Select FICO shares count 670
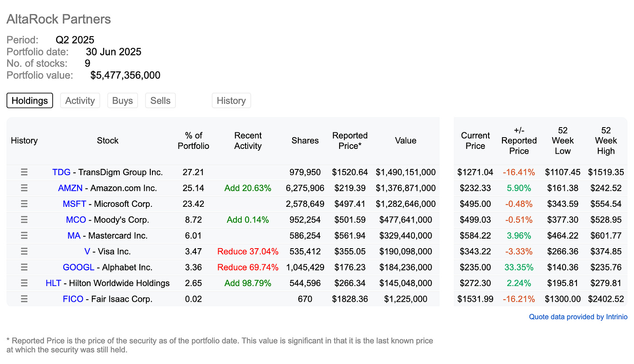 (305, 299)
